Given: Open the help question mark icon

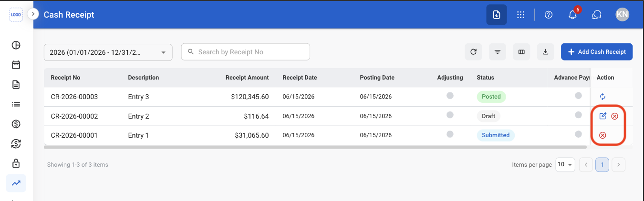Looking at the screenshot, I should click(549, 15).
